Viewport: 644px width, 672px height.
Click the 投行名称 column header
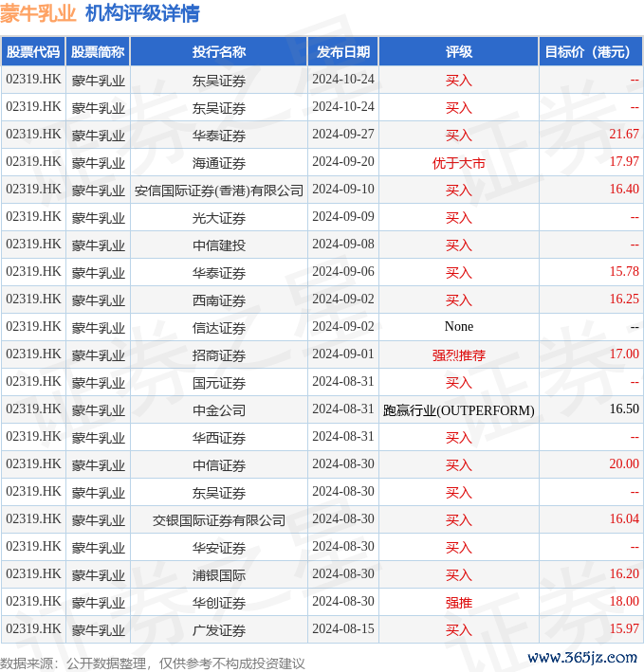pyautogui.click(x=219, y=52)
